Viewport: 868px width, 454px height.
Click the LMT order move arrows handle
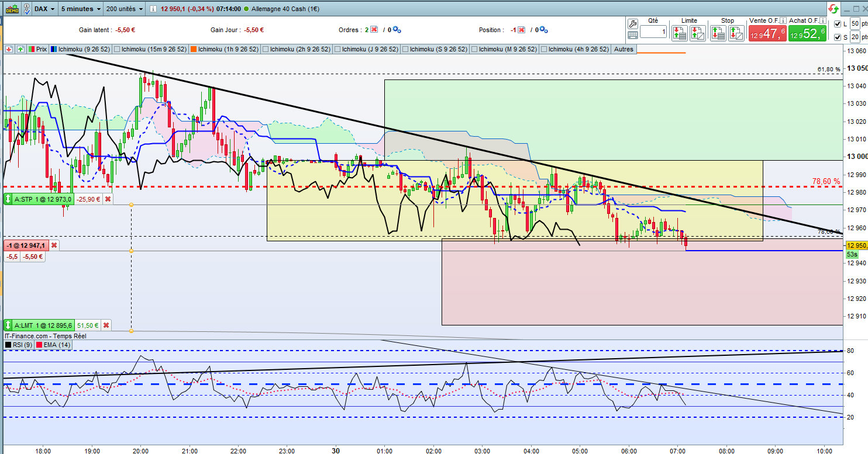(x=8, y=325)
